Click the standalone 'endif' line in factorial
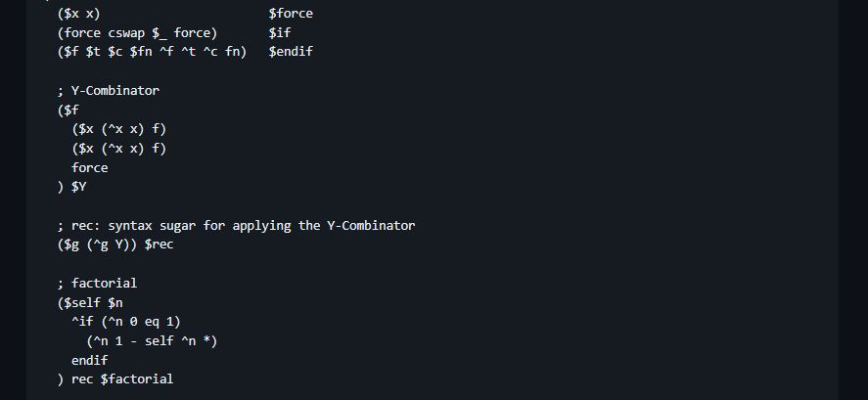This screenshot has width=868, height=400. tap(90, 360)
